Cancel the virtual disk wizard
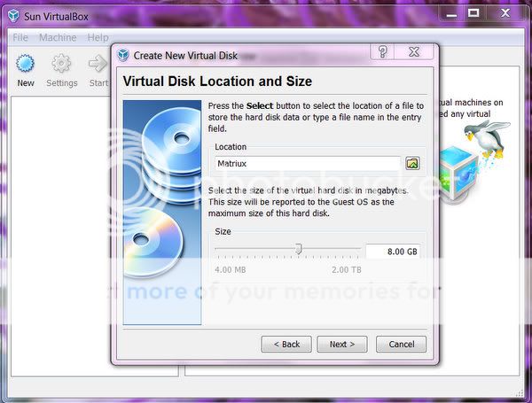The height and width of the screenshot is (403, 532). tap(401, 344)
